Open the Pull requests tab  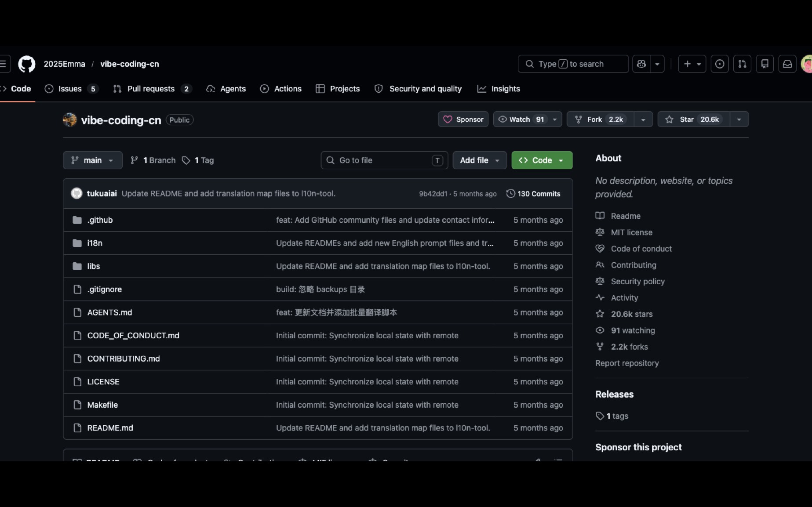153,89
